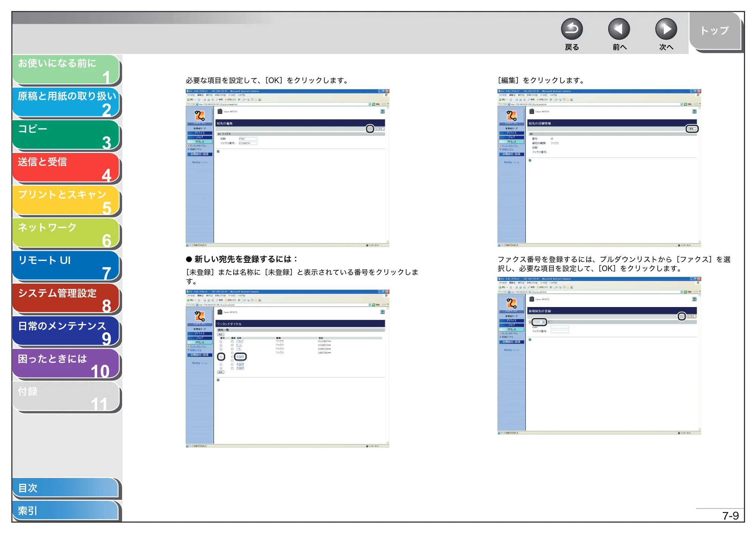The width and height of the screenshot is (756, 534).
Task: Click ファクス番号 field in 新規宛先の登録 screenshot
Action: click(559, 331)
